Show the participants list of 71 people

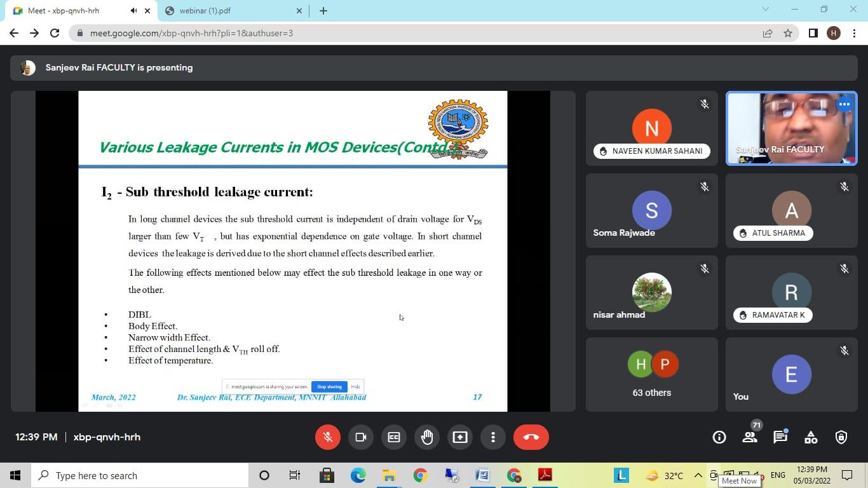(750, 437)
